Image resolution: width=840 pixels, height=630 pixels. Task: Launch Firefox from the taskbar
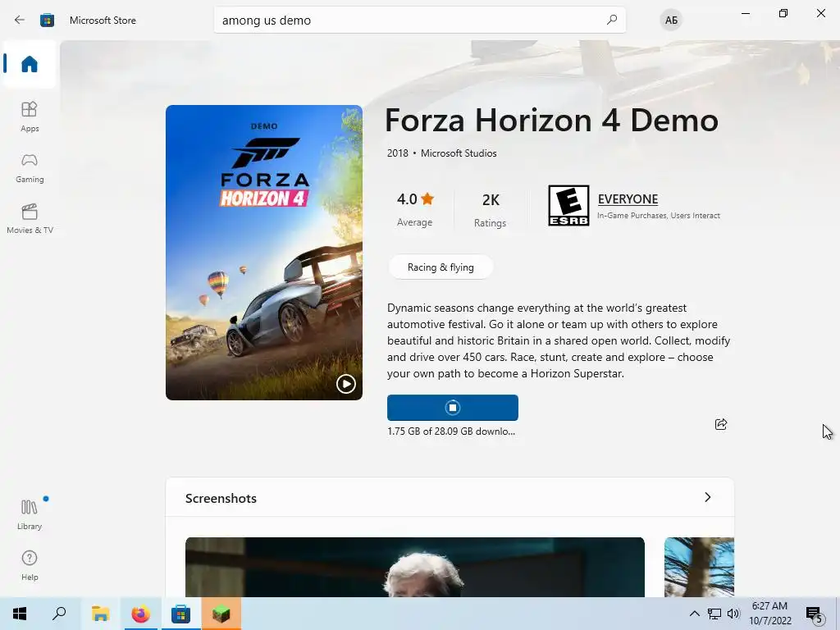(140, 614)
